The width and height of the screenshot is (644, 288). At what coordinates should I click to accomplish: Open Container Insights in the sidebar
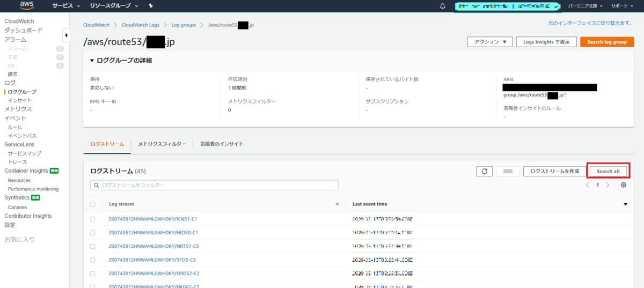point(26,171)
